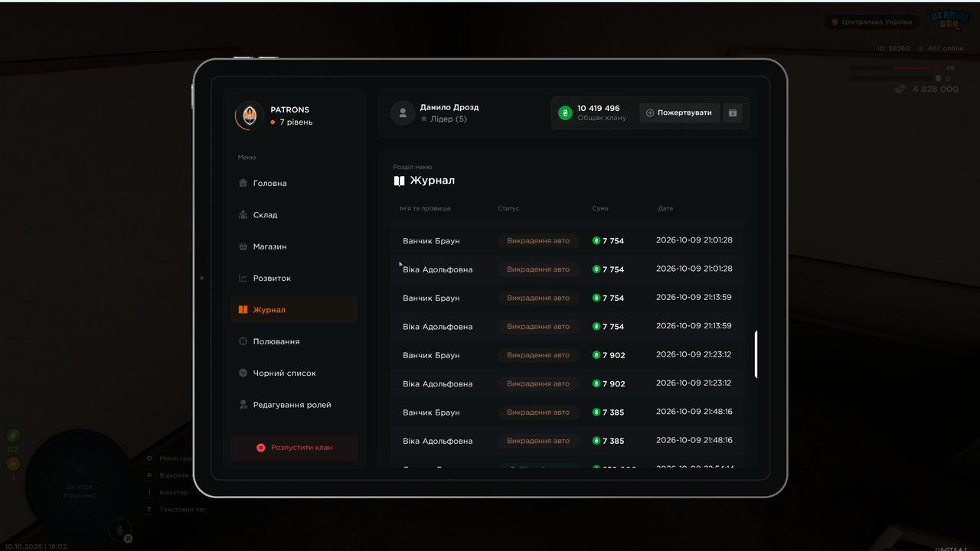The image size is (980, 551).
Task: Click the PATRONS clan logo
Action: pyautogui.click(x=249, y=116)
